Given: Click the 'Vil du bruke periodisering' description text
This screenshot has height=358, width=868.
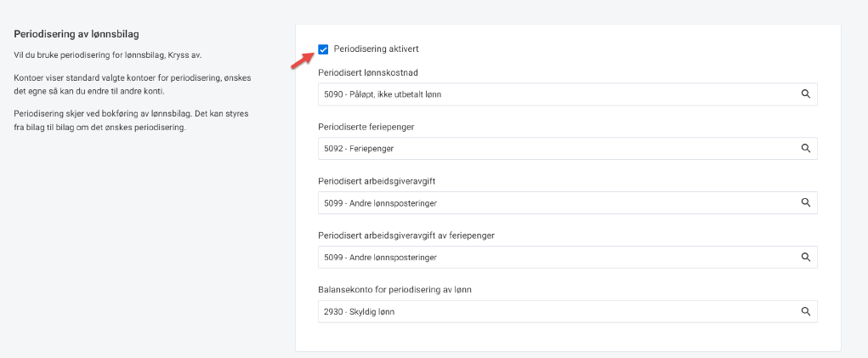Looking at the screenshot, I should coord(108,55).
